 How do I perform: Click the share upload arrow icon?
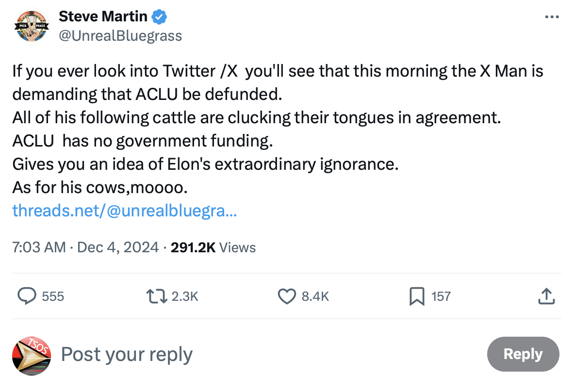click(x=546, y=296)
